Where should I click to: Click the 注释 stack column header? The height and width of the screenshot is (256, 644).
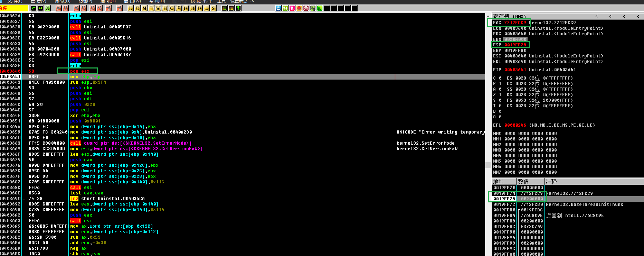(x=594, y=182)
